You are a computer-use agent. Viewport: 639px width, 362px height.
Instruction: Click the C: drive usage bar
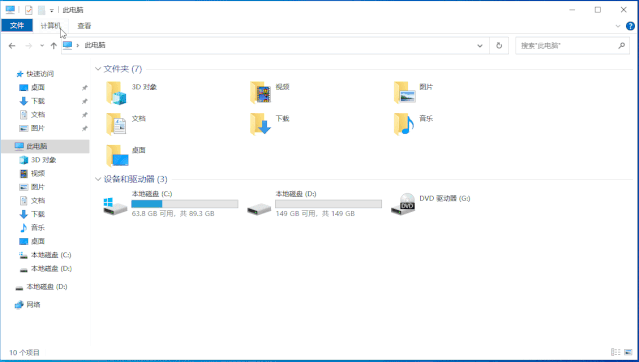tap(185, 204)
